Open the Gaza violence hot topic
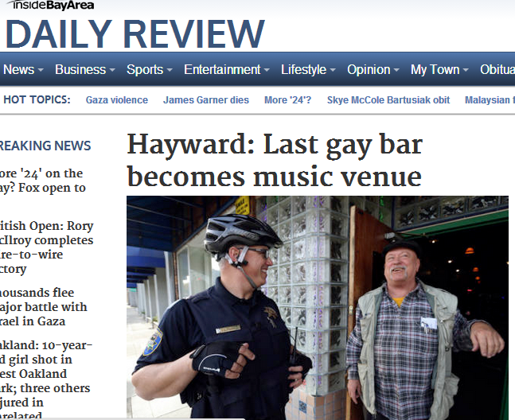This screenshot has height=420, width=515. [116, 99]
